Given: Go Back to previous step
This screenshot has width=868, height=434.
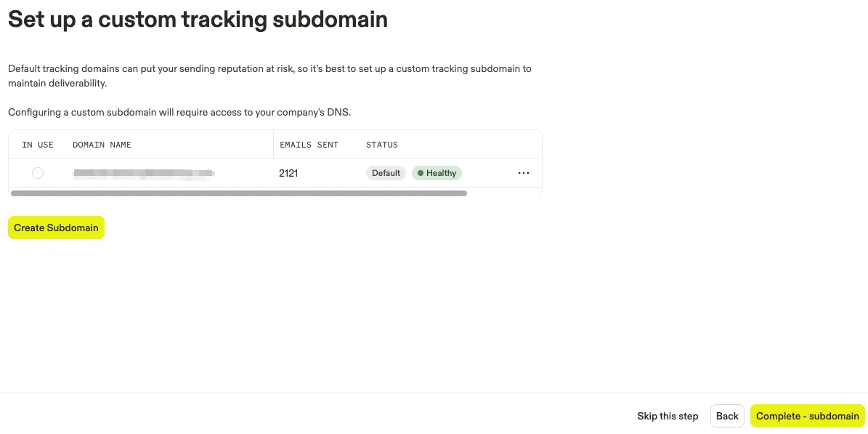Looking at the screenshot, I should click(727, 416).
